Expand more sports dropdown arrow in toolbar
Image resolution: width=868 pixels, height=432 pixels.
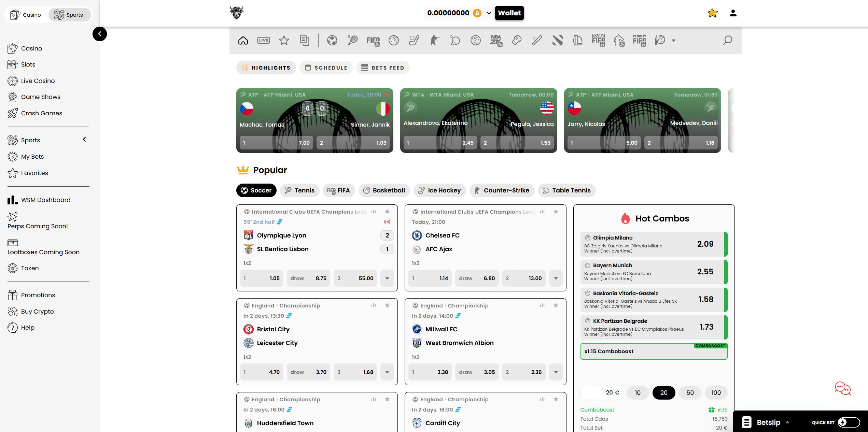pos(673,41)
